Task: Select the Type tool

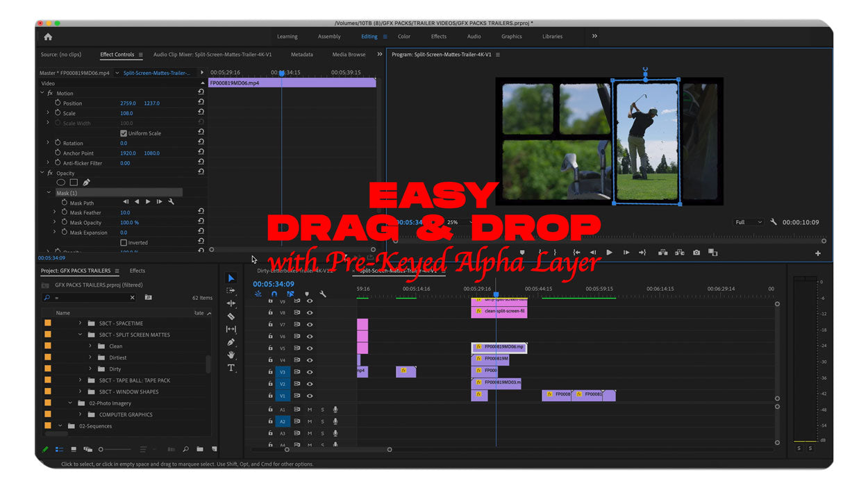Action: 231,368
